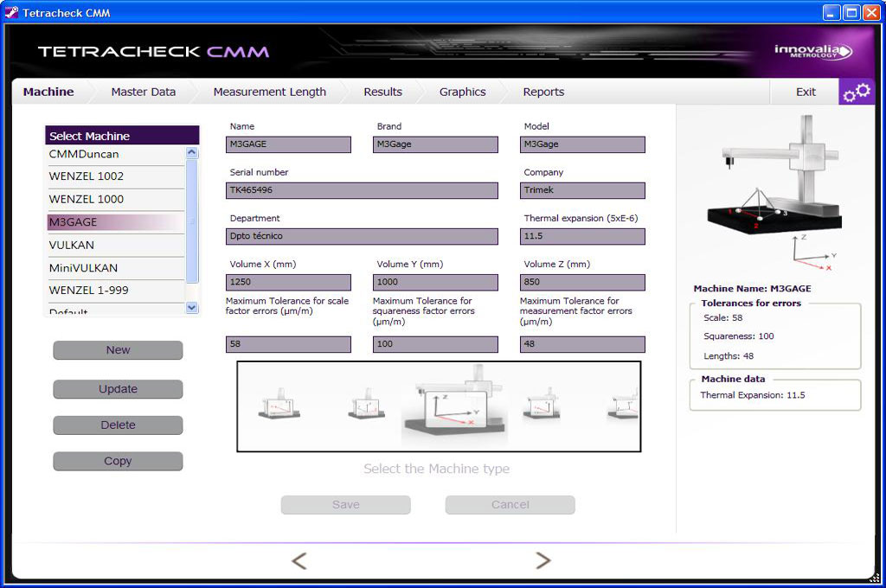Delete the selected machine
The height and width of the screenshot is (588, 886).
pyautogui.click(x=118, y=425)
